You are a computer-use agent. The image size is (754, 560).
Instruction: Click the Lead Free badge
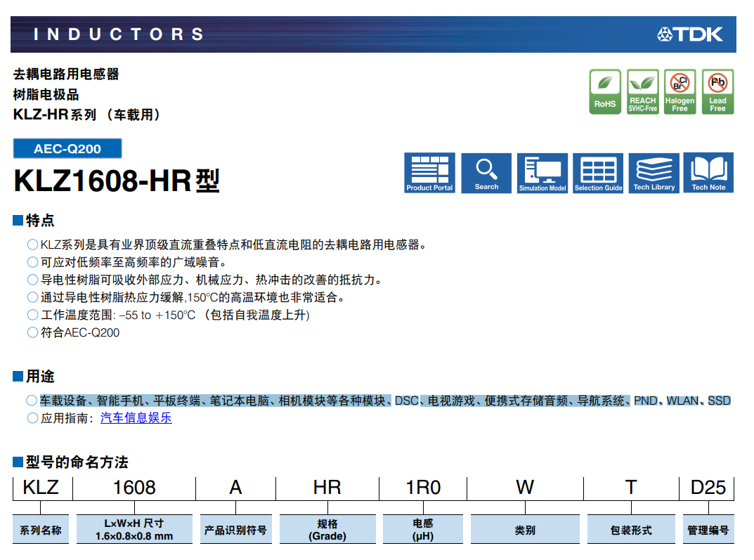click(718, 92)
